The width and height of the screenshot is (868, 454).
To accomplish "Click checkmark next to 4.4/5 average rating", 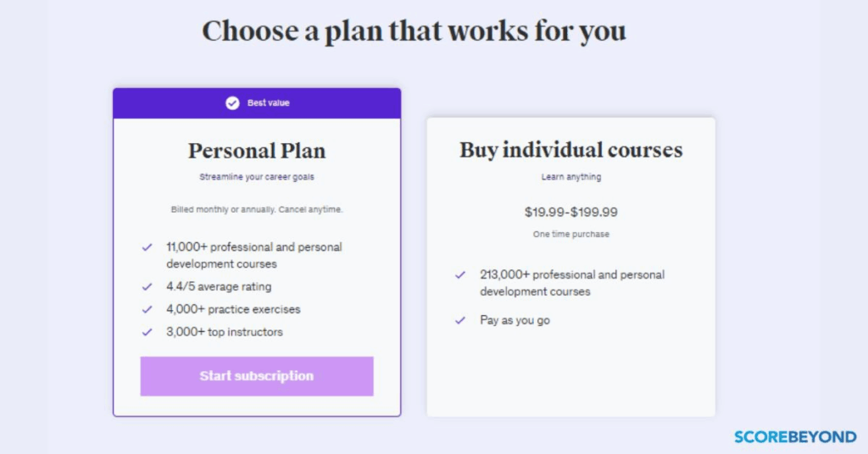I will point(147,287).
